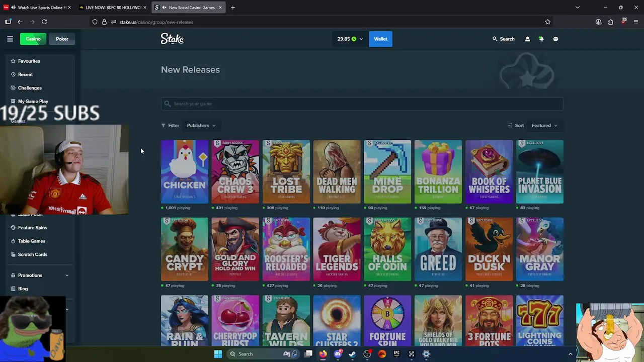This screenshot has height=362, width=644.
Task: Open the notifications bell icon
Action: tap(541, 39)
